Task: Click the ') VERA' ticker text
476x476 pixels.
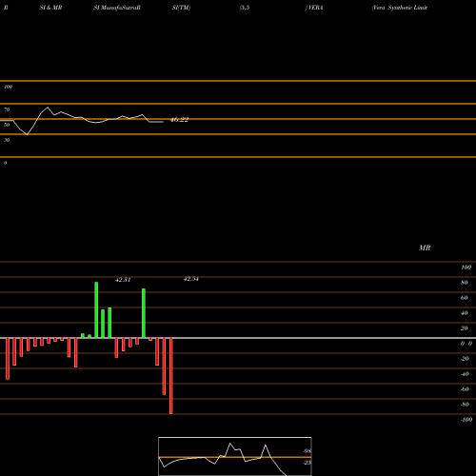Action: point(314,8)
